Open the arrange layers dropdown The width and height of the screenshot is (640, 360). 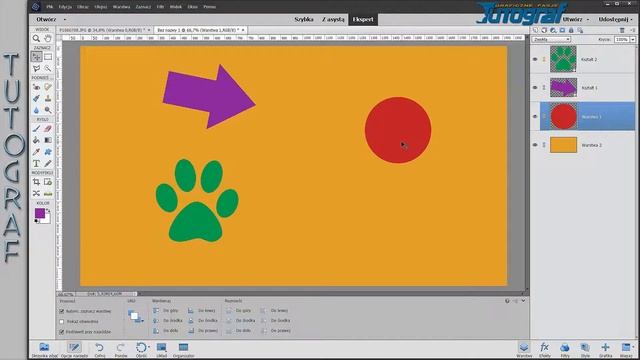136,316
